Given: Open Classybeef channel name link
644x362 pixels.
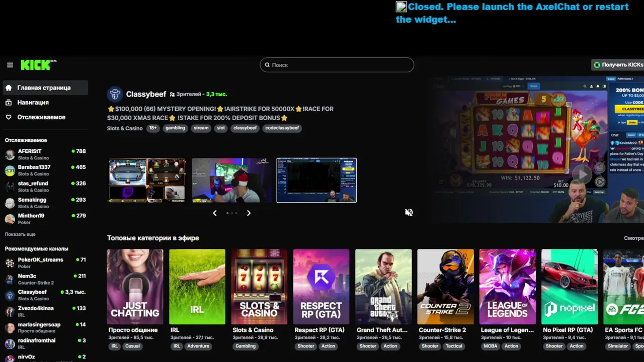Looking at the screenshot, I should point(146,94).
